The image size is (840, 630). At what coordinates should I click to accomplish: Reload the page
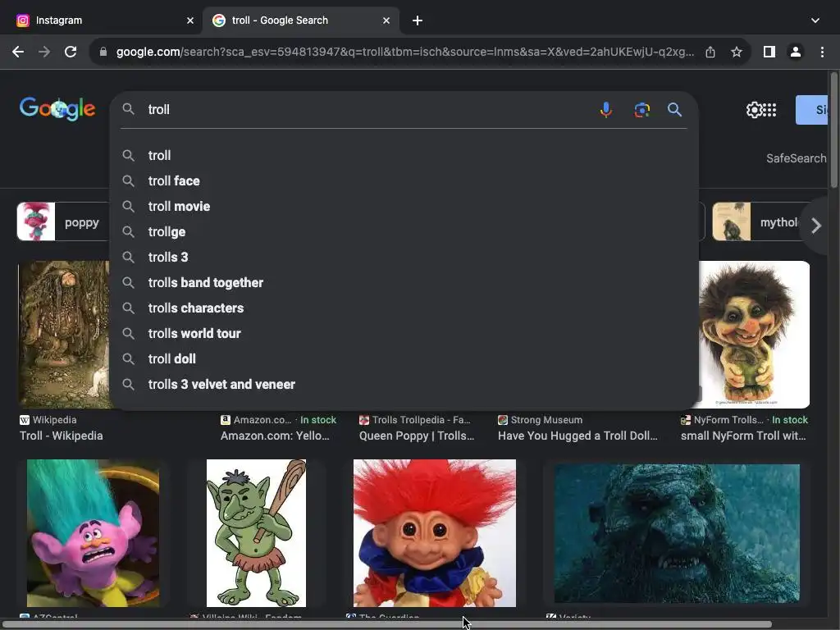coord(71,52)
